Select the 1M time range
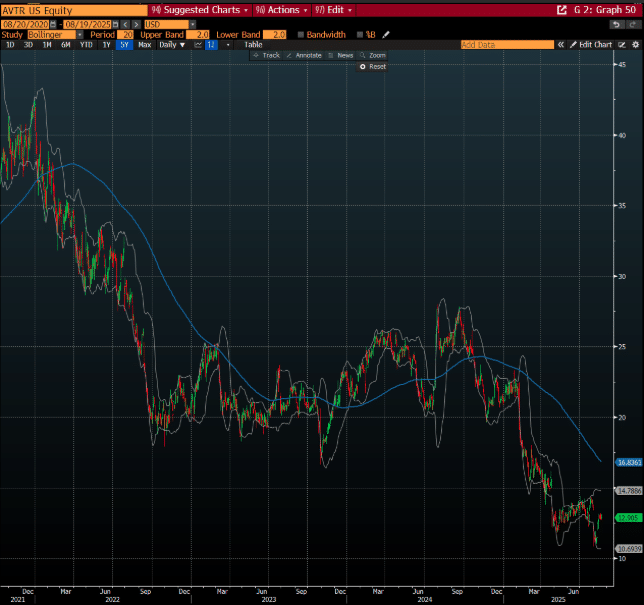644x605 pixels. [x=47, y=45]
